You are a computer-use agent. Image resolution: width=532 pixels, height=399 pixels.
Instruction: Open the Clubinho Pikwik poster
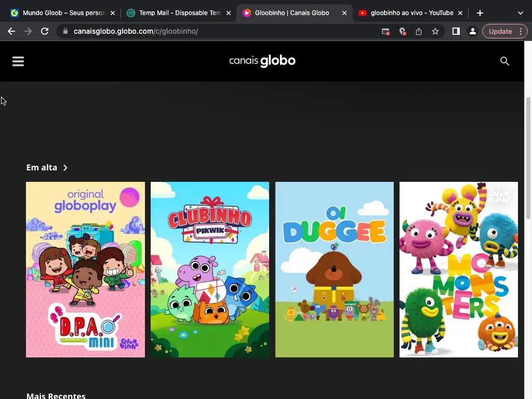click(210, 270)
